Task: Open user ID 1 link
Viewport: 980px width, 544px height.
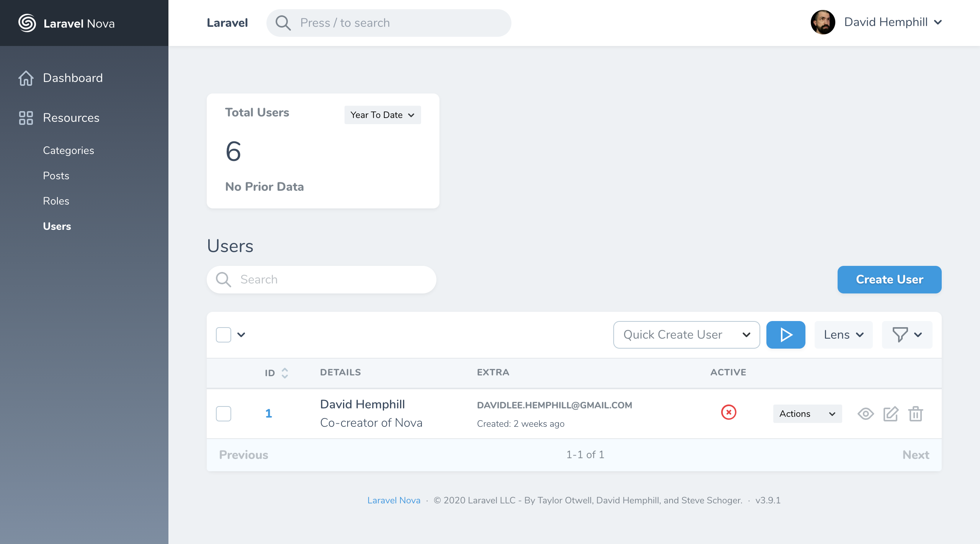Action: click(269, 413)
